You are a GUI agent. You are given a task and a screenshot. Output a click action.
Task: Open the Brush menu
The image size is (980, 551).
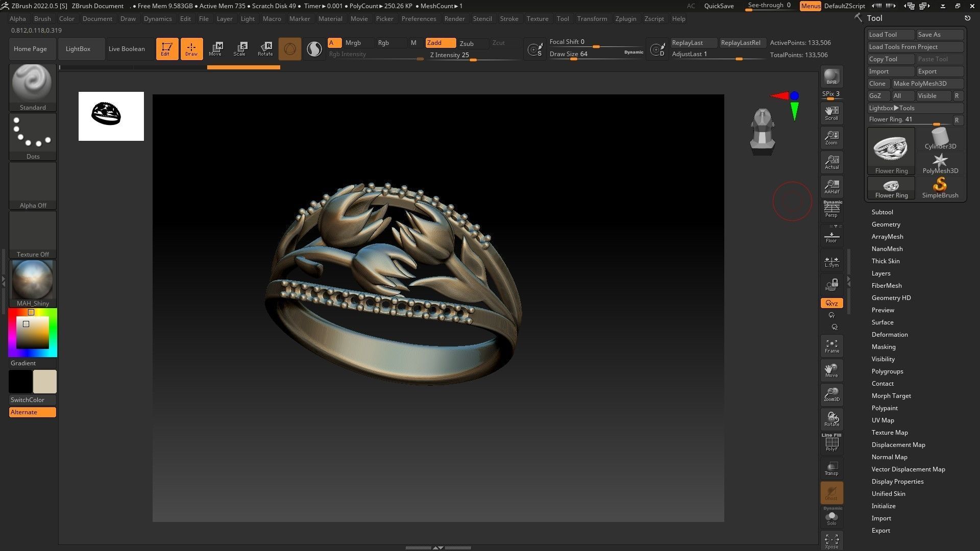(42, 19)
